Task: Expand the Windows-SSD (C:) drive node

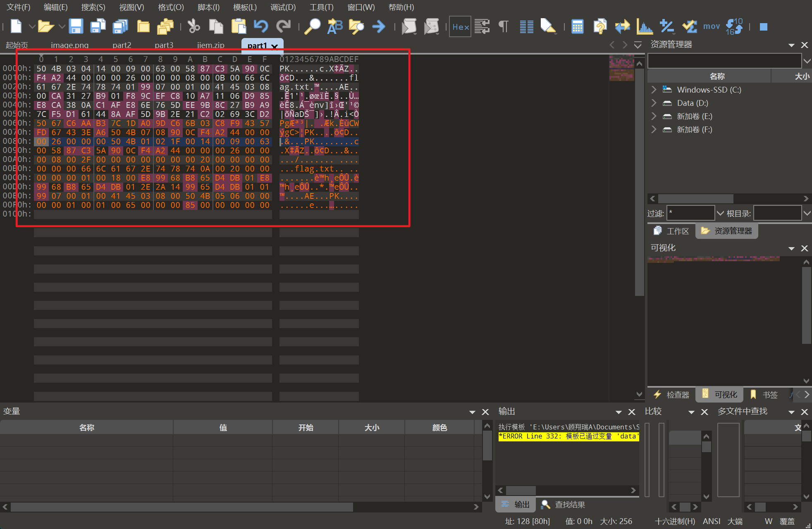Action: click(654, 90)
